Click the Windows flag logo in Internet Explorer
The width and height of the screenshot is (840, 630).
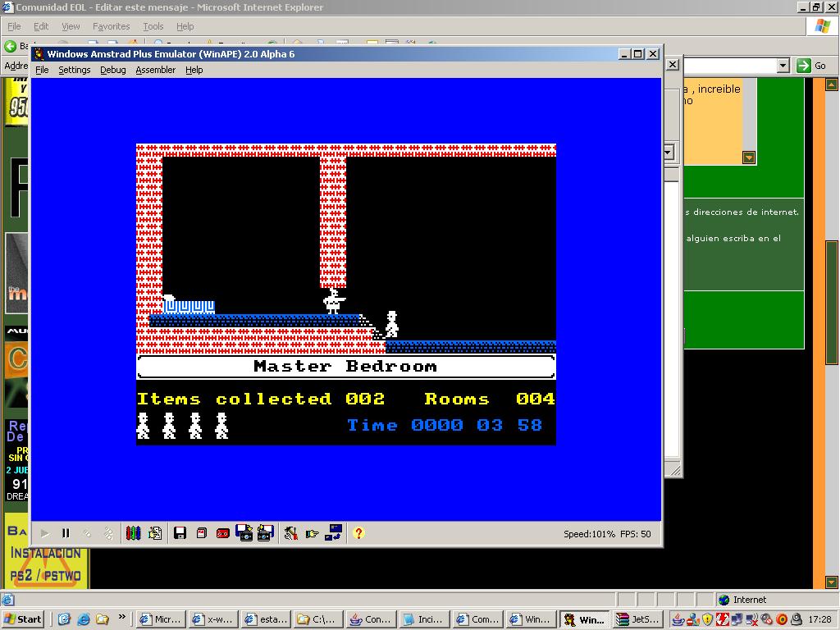[823, 25]
